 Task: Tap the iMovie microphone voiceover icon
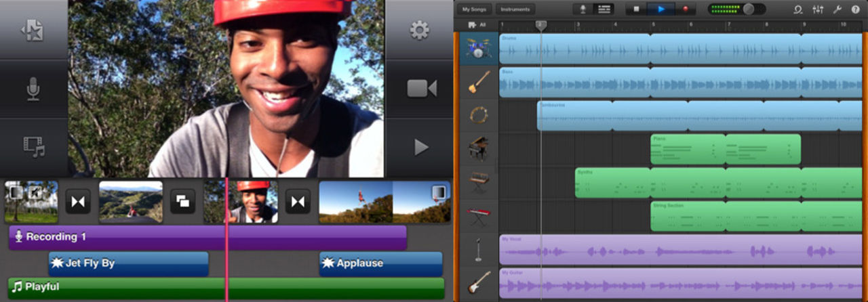(33, 89)
